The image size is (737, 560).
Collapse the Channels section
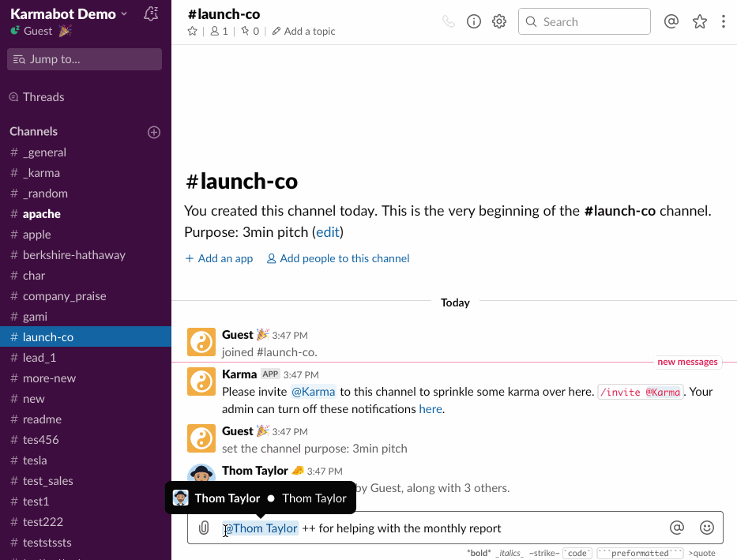(x=33, y=131)
